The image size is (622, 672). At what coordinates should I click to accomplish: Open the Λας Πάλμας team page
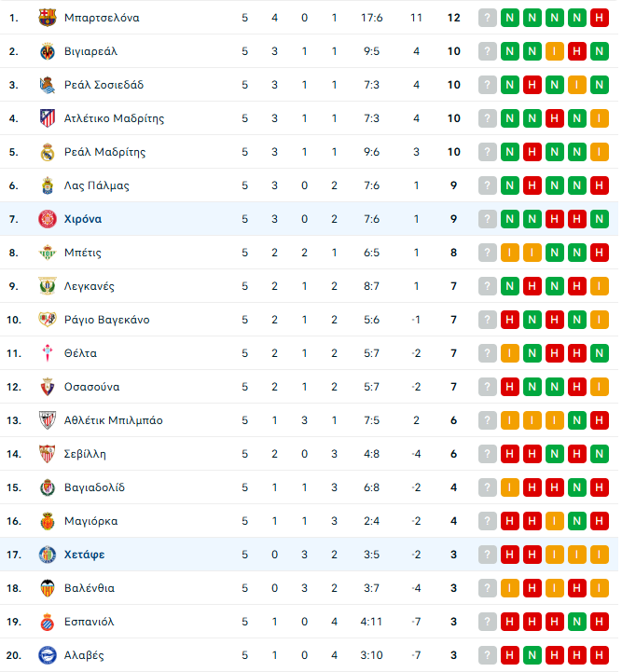coord(96,185)
